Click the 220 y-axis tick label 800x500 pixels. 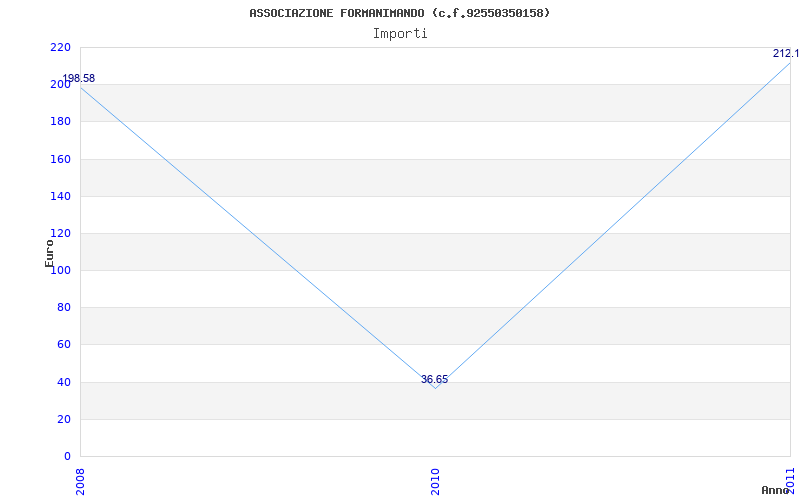(60, 47)
